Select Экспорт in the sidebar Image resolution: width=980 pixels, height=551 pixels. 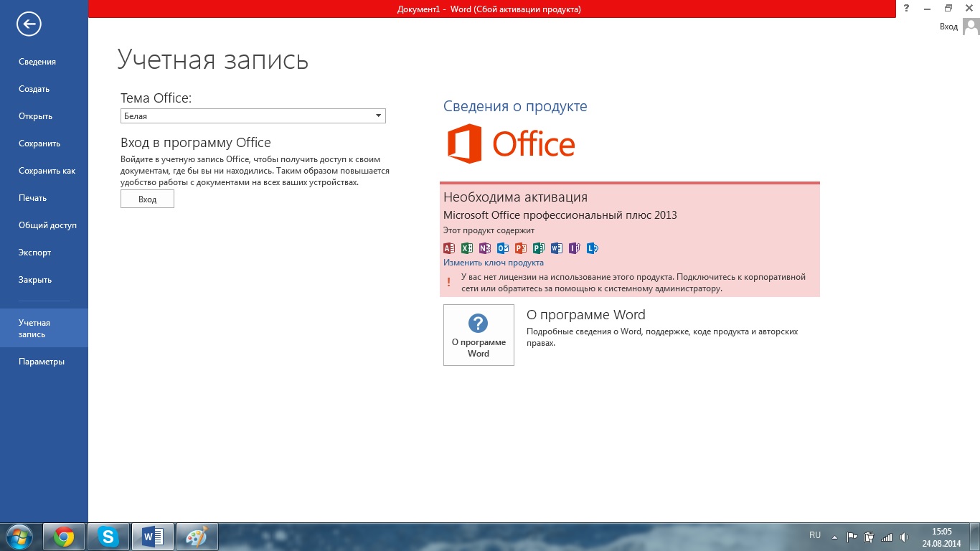[x=44, y=253]
